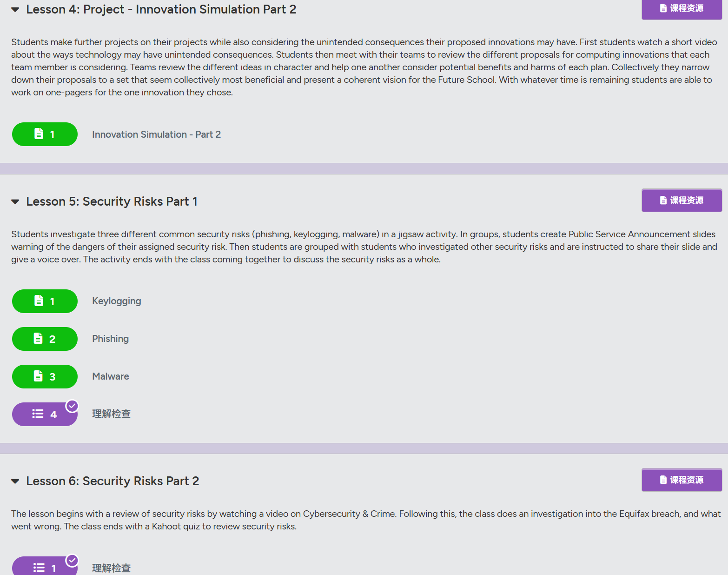The width and height of the screenshot is (728, 575).
Task: Click 理解检查 label under Lesson 5
Action: pyautogui.click(x=112, y=414)
